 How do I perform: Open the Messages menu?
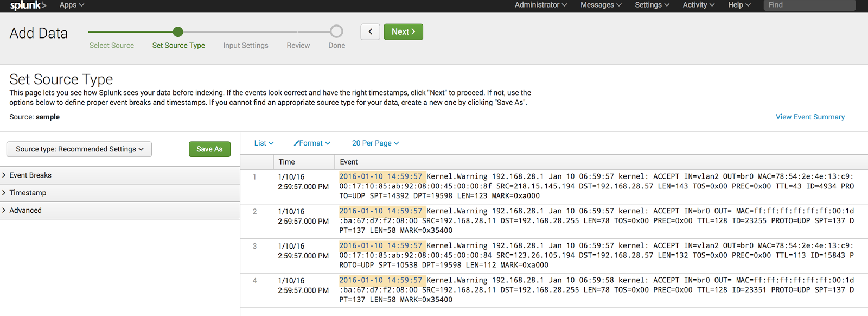[x=601, y=5]
